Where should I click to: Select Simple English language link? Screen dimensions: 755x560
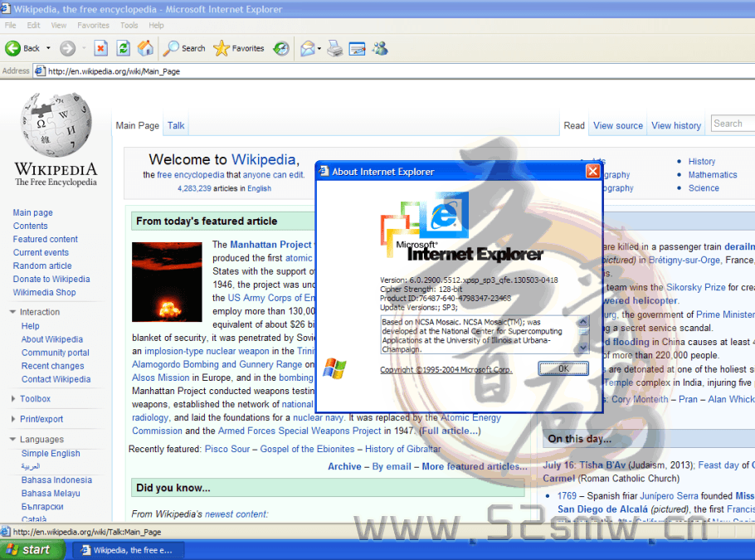(x=51, y=454)
